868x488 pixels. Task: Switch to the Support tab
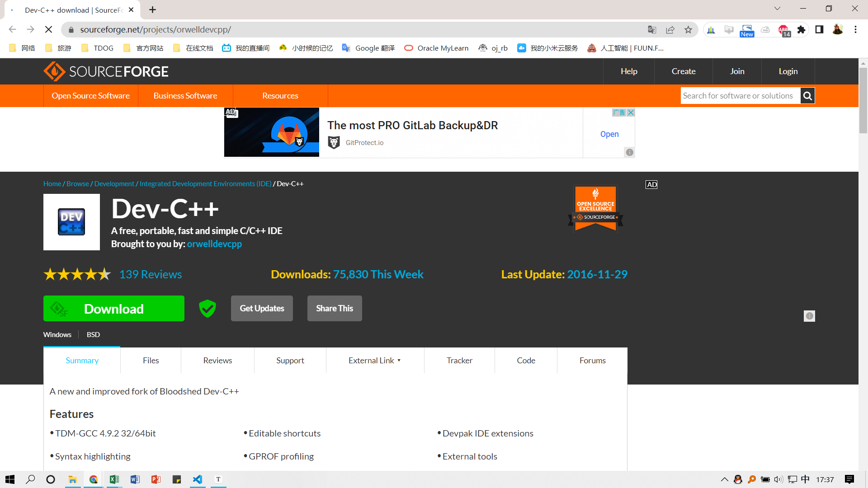tap(290, 361)
